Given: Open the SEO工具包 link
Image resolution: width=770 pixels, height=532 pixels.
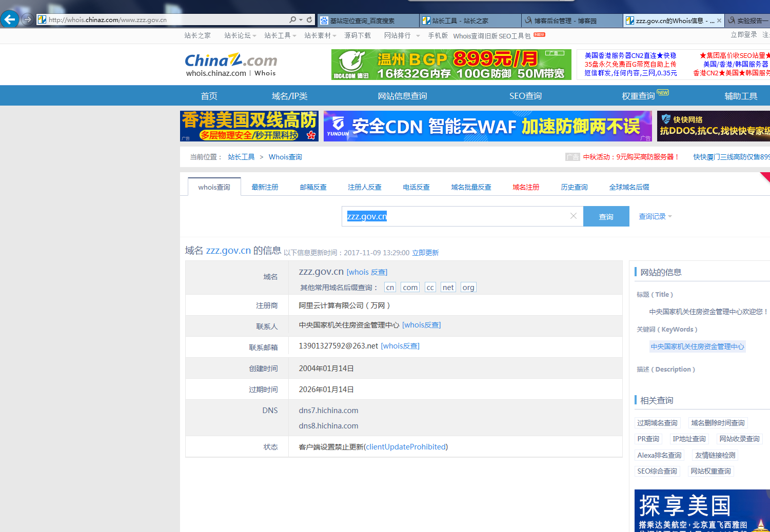Looking at the screenshot, I should [515, 36].
